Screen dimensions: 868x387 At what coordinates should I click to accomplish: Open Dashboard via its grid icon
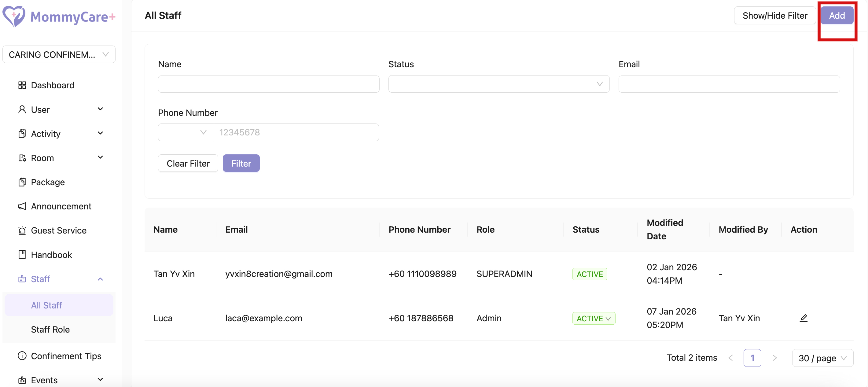point(22,85)
